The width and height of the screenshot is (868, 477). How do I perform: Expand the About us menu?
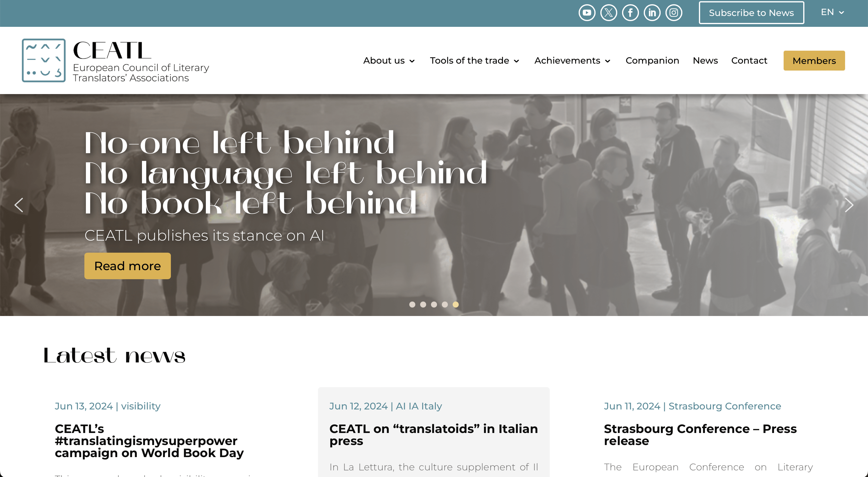point(388,61)
